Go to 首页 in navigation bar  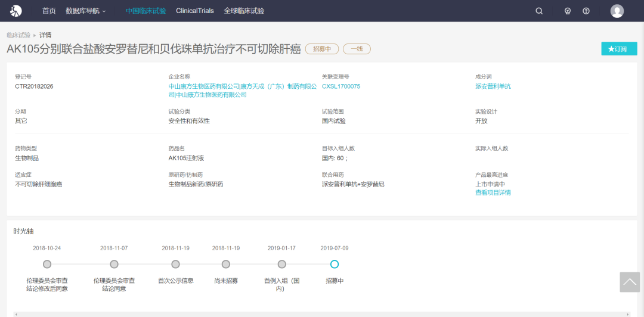pyautogui.click(x=49, y=11)
